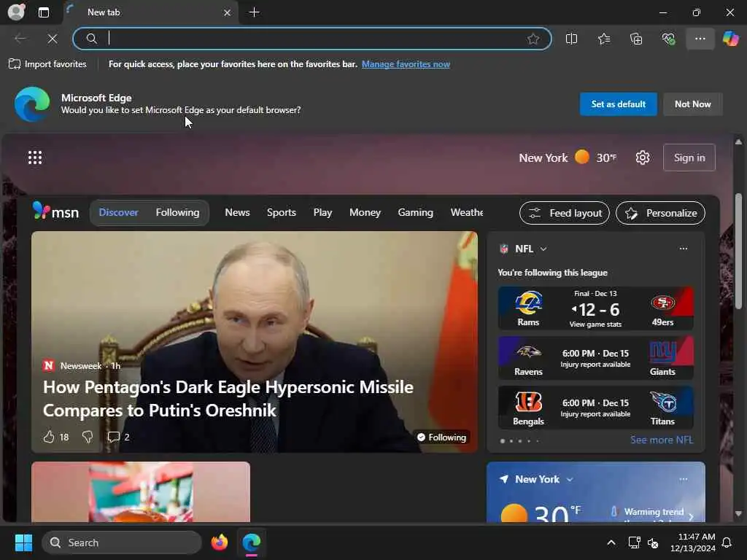Open page settings gear

(x=643, y=157)
